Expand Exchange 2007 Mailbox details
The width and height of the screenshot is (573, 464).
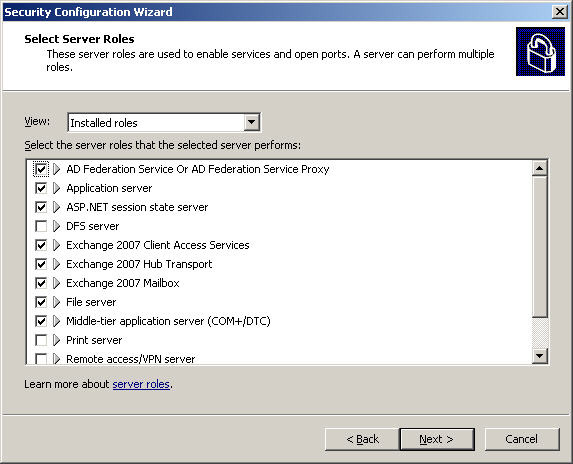coord(56,283)
